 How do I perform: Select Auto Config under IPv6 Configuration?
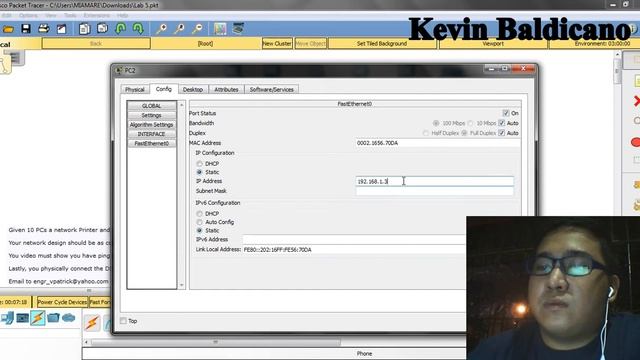pos(200,222)
